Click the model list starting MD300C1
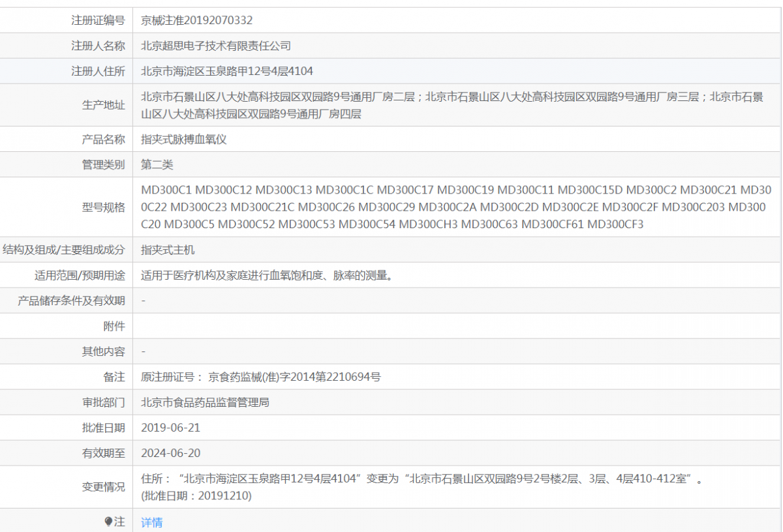Screen dimensions: 783x532 457,207
